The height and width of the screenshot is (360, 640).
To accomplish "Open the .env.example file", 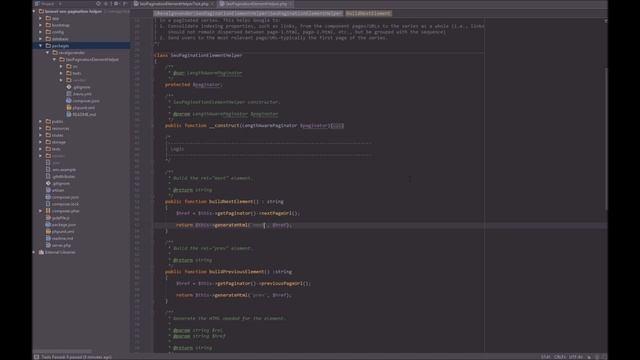I will 64,170.
